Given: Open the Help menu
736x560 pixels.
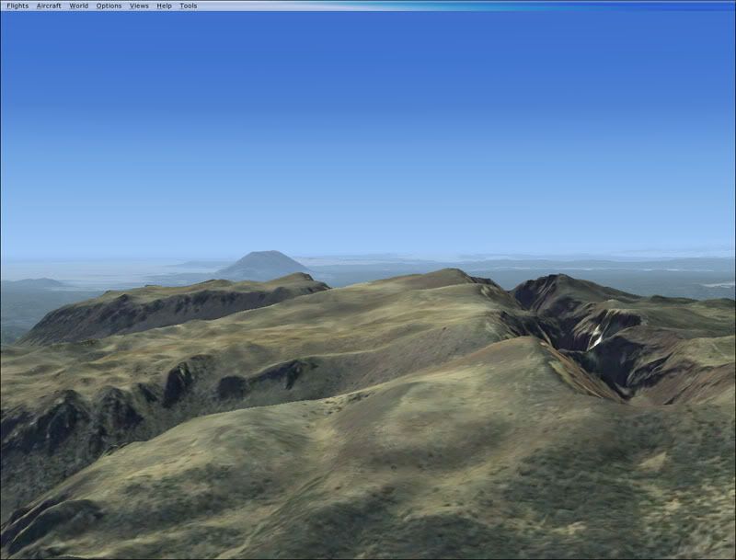Looking at the screenshot, I should pyautogui.click(x=164, y=6).
